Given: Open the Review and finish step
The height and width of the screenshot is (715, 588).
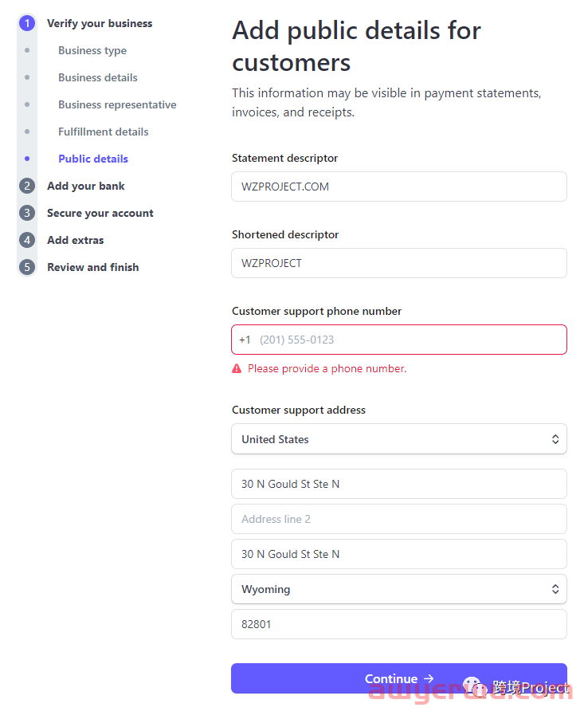Looking at the screenshot, I should pos(92,267).
